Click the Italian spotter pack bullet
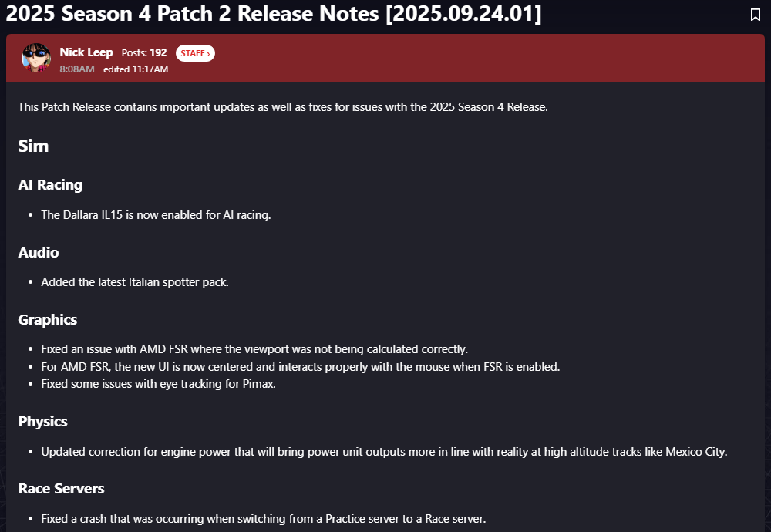Viewport: 771px width, 532px height. 135,282
